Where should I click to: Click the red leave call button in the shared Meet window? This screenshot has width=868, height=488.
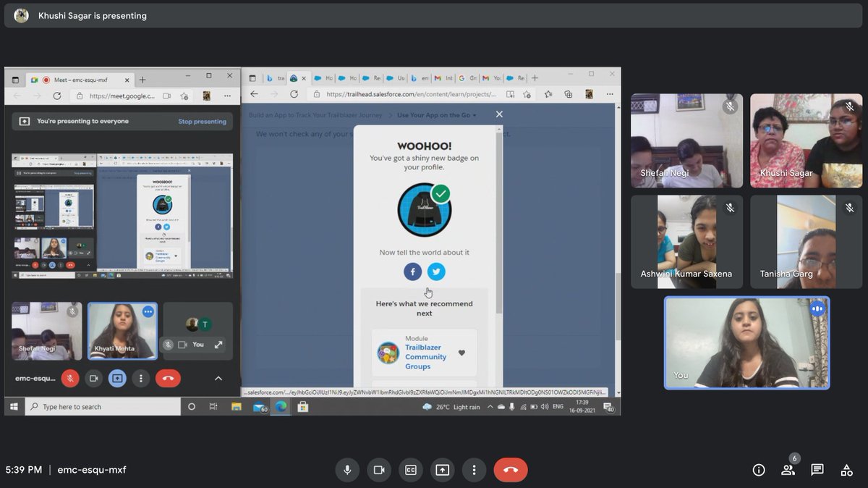coord(168,378)
